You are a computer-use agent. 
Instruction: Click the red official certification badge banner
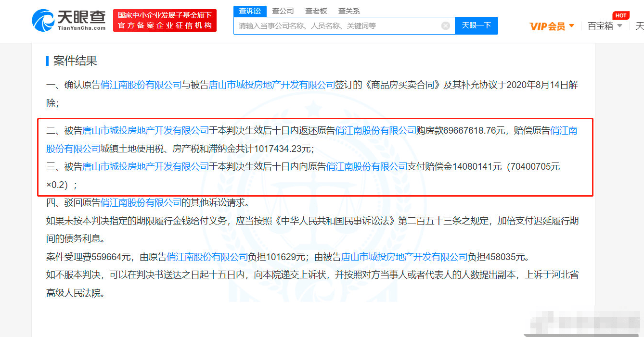pos(165,20)
